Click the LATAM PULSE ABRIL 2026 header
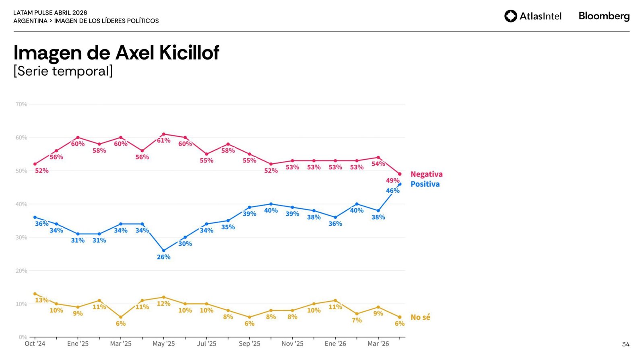Screen dimensions: 644x362 coord(50,13)
